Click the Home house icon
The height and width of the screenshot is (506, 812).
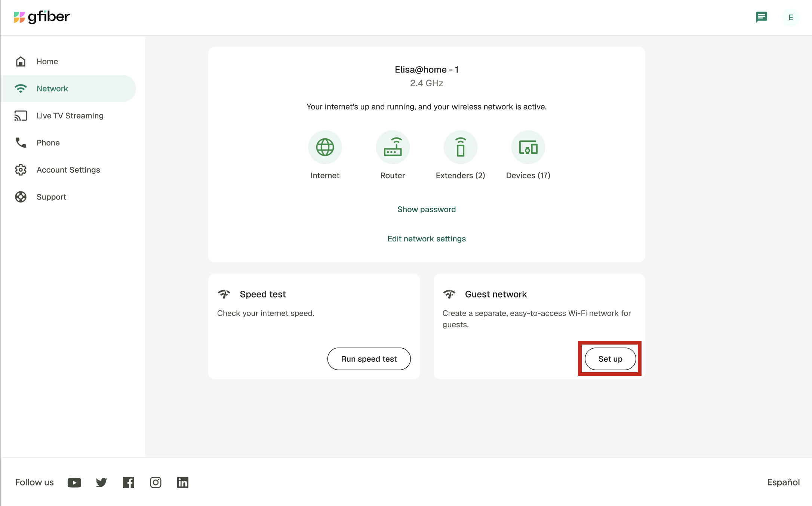(21, 61)
